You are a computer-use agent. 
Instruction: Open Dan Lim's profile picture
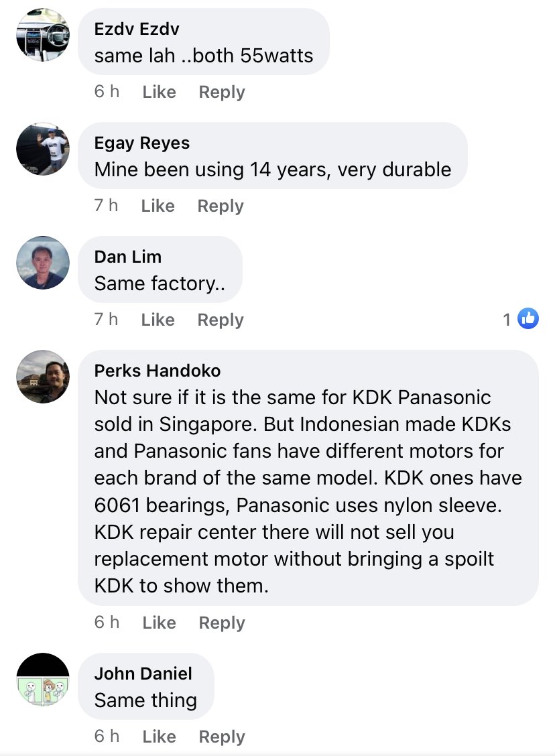[x=43, y=263]
